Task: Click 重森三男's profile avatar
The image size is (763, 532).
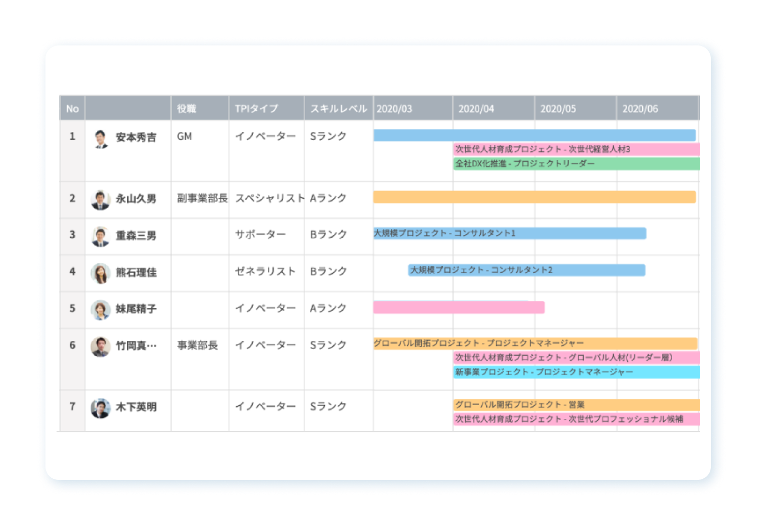Action: click(x=100, y=236)
